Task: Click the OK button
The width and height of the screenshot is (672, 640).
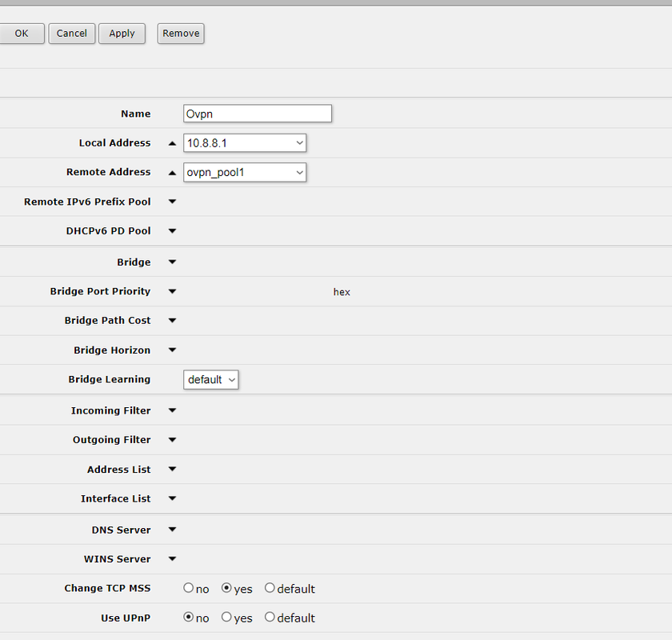Action: coord(22,34)
